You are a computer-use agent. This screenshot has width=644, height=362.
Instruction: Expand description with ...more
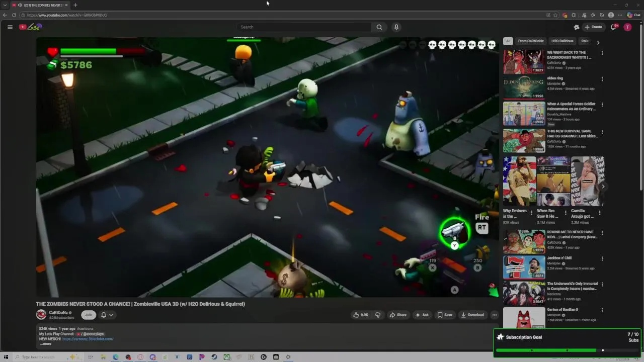(46, 344)
